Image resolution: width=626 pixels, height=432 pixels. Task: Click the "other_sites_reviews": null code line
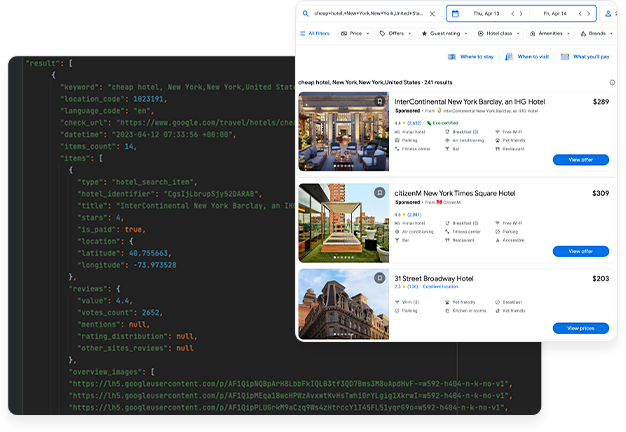135,348
